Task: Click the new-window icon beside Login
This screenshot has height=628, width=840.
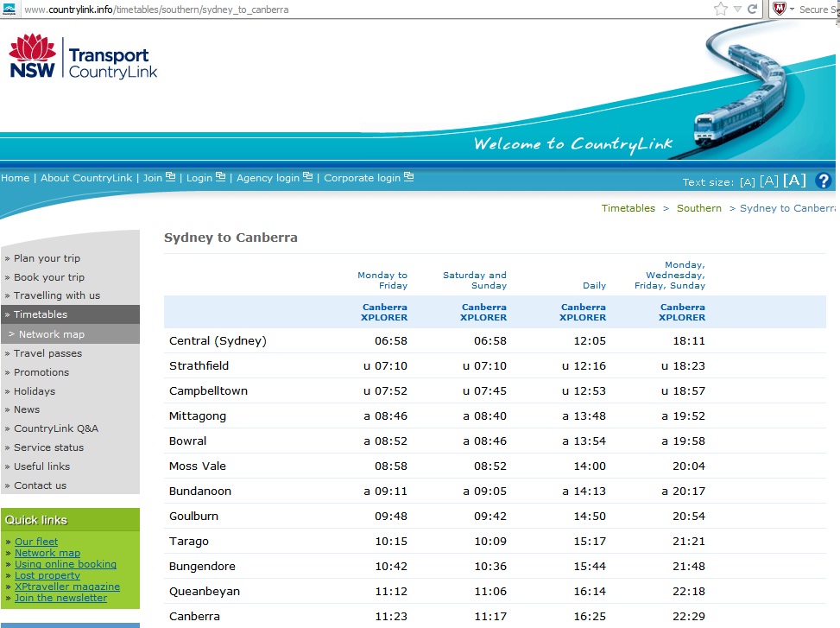Action: (x=220, y=176)
